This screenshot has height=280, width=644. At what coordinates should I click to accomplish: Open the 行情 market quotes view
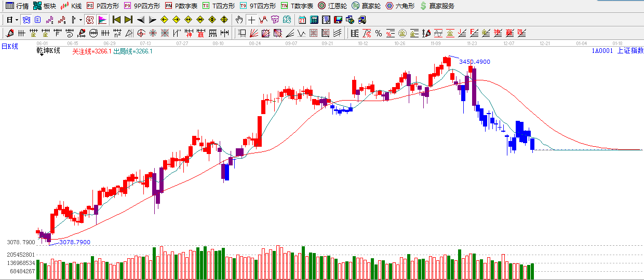pos(17,6)
